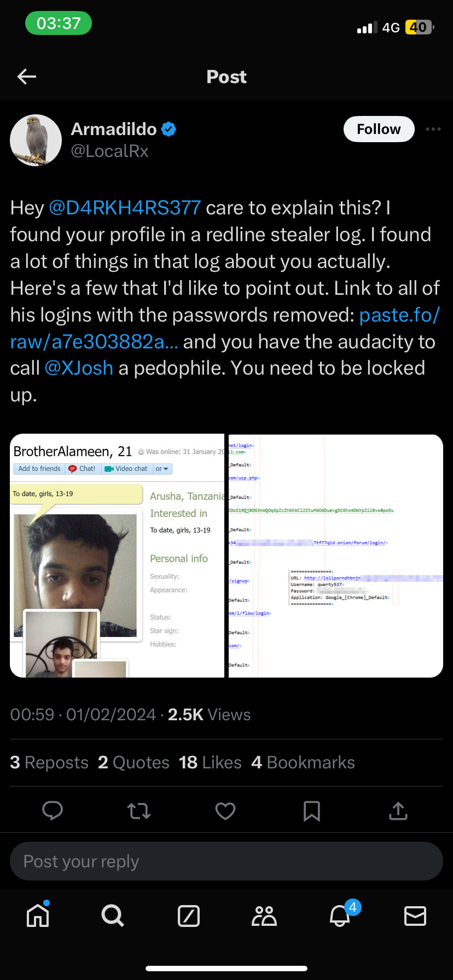453x980 pixels.
Task: Tap the repost arrows icon
Action: pos(139,810)
